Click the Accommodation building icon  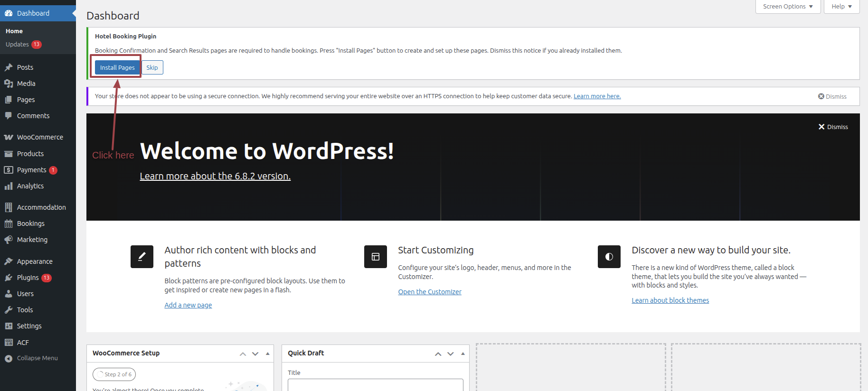9,207
